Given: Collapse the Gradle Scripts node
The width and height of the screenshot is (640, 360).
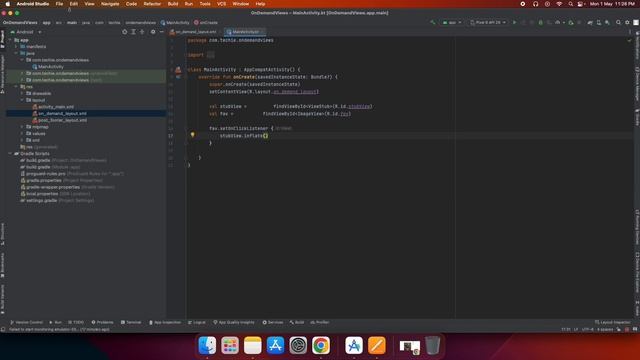Looking at the screenshot, I should pos(10,153).
